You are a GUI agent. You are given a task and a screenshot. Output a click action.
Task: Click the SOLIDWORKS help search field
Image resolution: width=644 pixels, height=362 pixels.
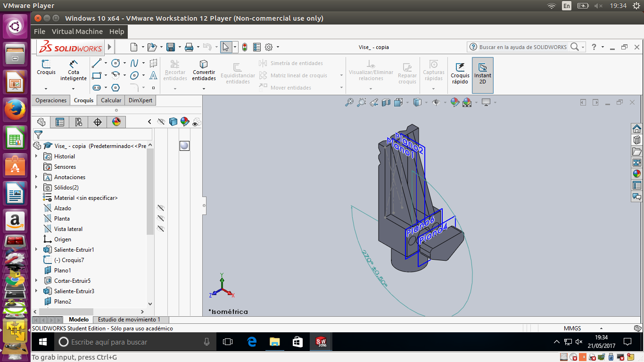tap(522, 47)
